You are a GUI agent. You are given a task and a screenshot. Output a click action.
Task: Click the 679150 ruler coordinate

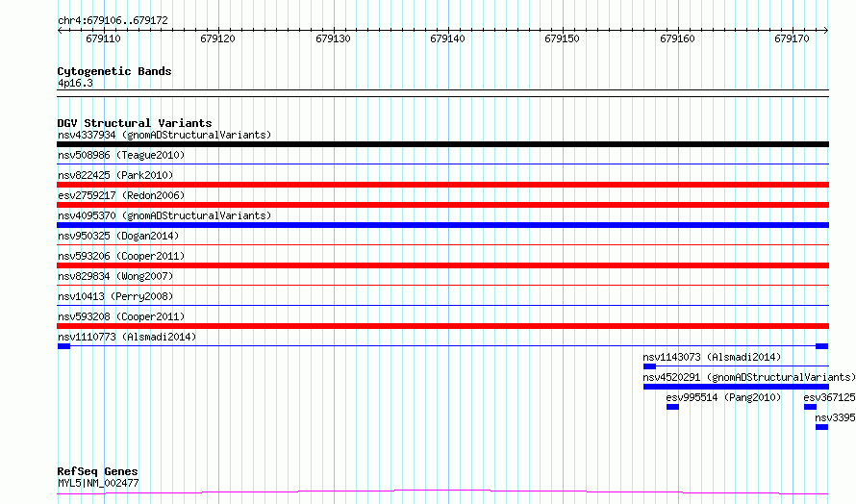pos(563,38)
